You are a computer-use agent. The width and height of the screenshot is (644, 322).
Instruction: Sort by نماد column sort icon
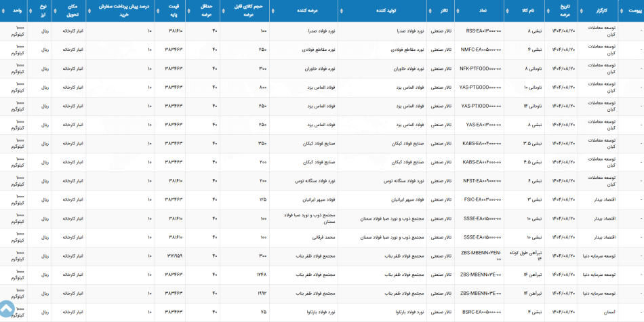(x=458, y=11)
